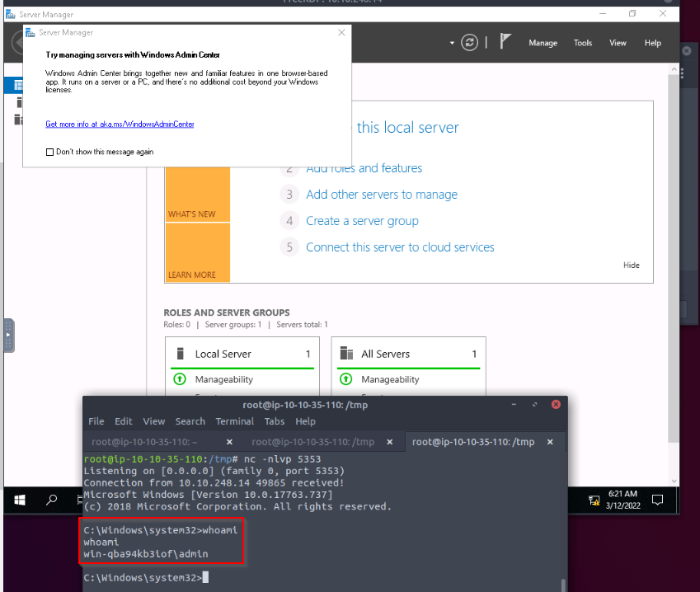Click Manageability status icon under Local Server
The image size is (700, 592).
tap(180, 379)
